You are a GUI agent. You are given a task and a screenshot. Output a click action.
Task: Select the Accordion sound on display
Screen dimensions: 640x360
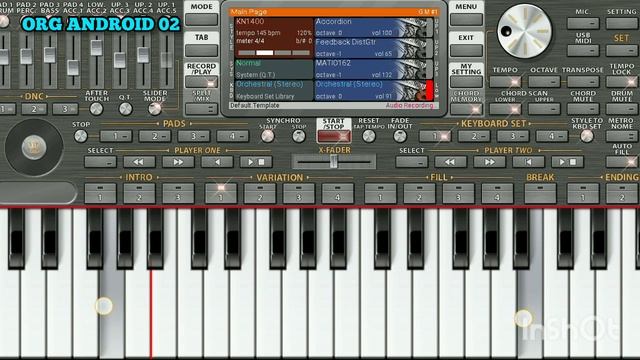[x=373, y=27]
